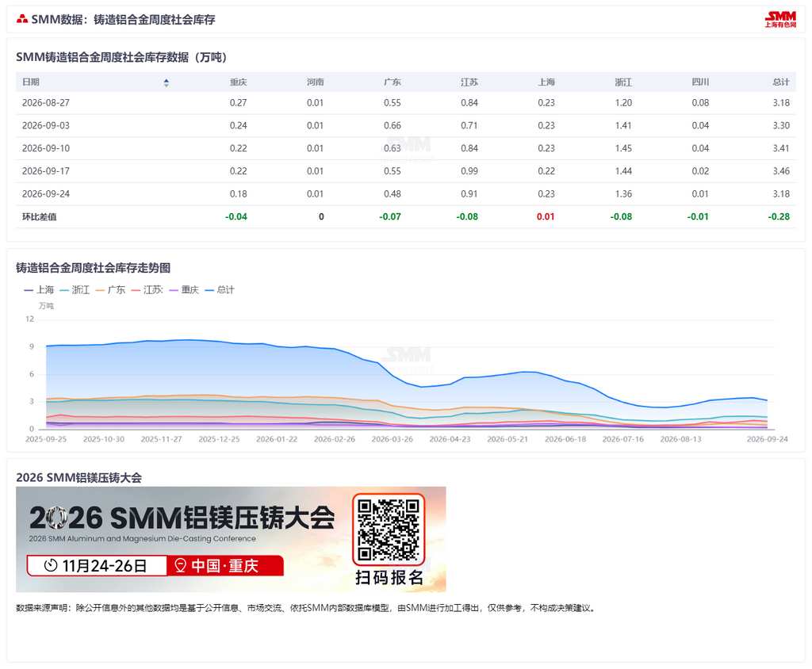This screenshot has height=669, width=812.
Task: Click the 0.08 四川 value
Action: (700, 103)
